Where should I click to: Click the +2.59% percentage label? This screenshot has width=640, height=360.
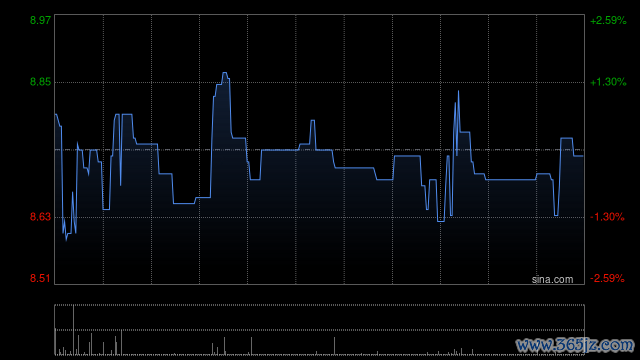[x=608, y=20]
